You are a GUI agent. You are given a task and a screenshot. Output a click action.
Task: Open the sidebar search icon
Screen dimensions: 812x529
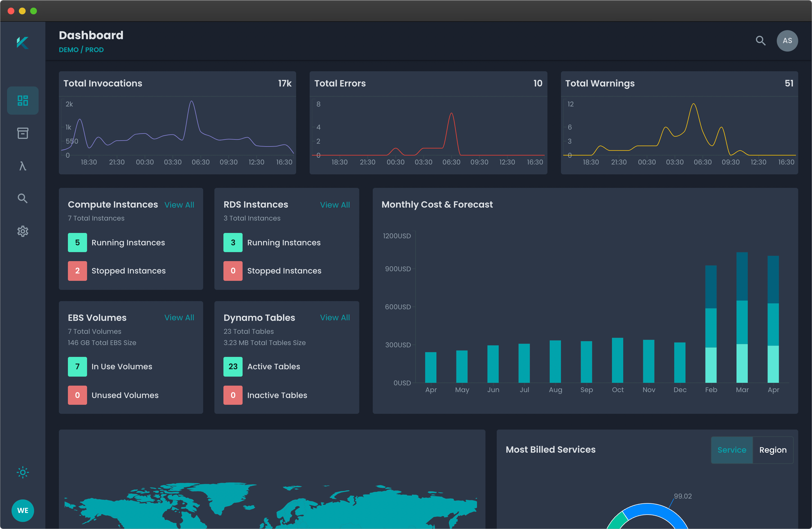pos(23,198)
